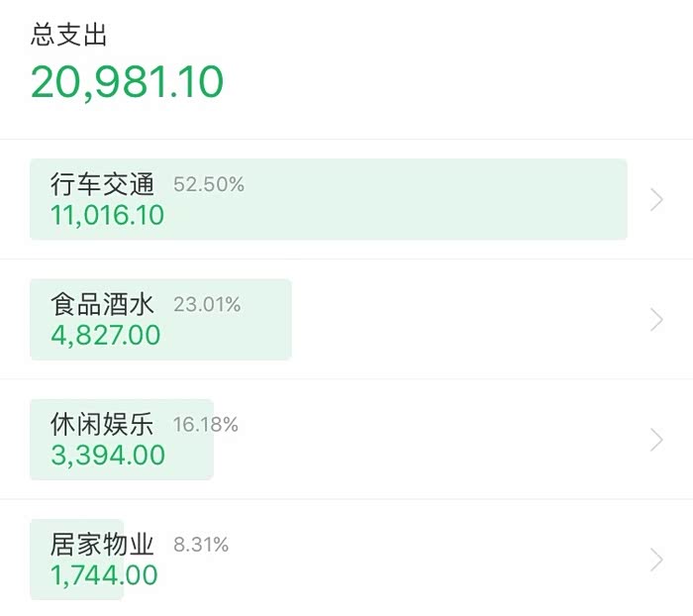Expand the 行车交通 row chevron arrow
Image resolution: width=693 pixels, height=616 pixels.
pos(656,200)
